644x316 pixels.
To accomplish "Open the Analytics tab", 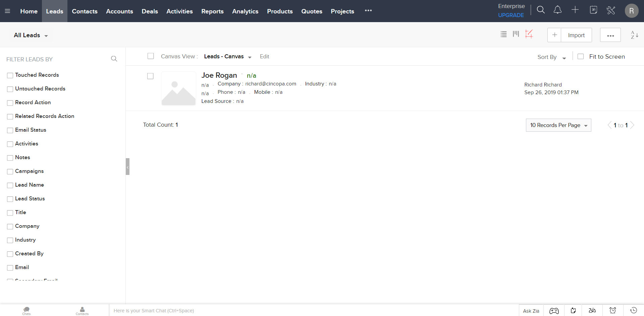I will pos(245,11).
